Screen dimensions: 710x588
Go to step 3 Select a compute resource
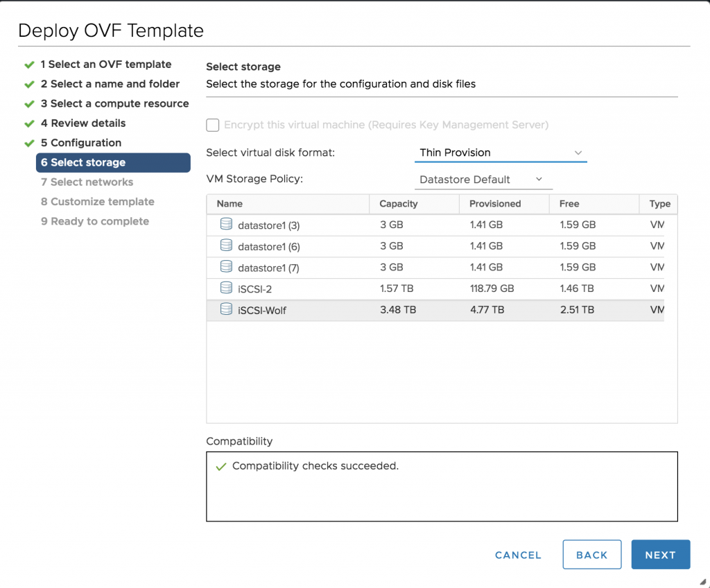(x=114, y=103)
